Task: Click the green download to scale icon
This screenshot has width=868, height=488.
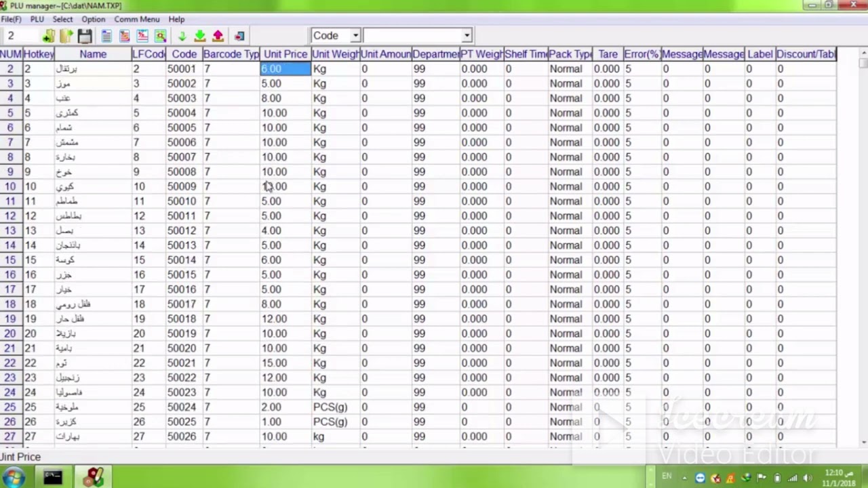Action: (x=200, y=36)
